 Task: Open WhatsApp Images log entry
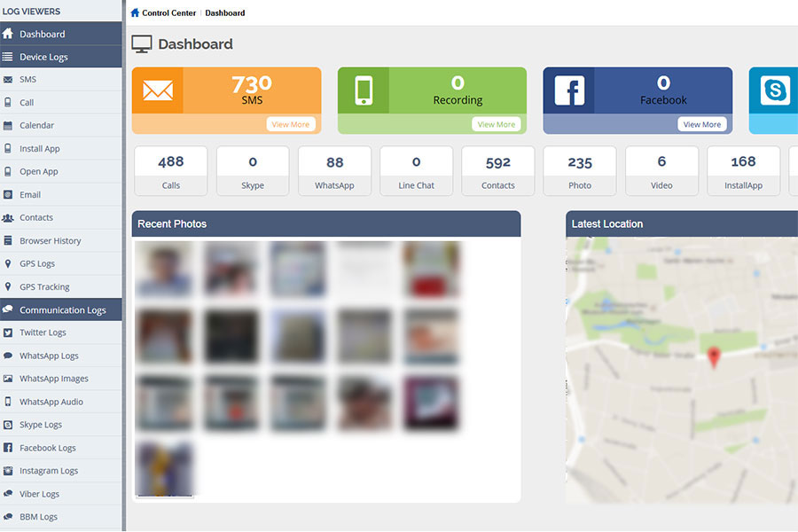pos(53,379)
